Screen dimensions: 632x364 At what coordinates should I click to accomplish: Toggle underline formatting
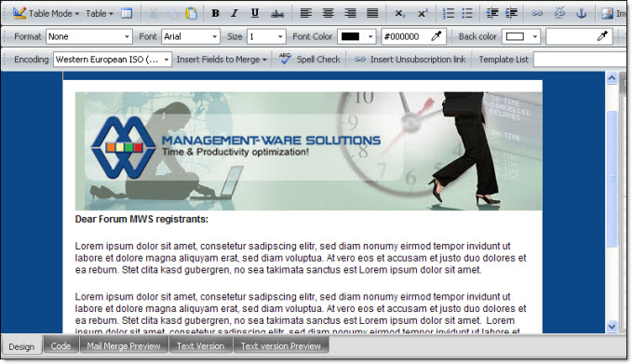tap(255, 13)
